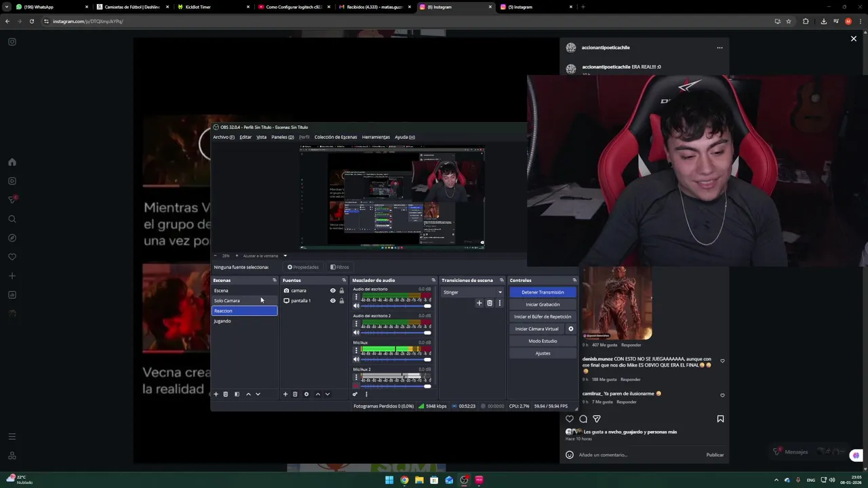The image size is (868, 488).
Task: Open comment bubble icon under post
Action: (583, 419)
